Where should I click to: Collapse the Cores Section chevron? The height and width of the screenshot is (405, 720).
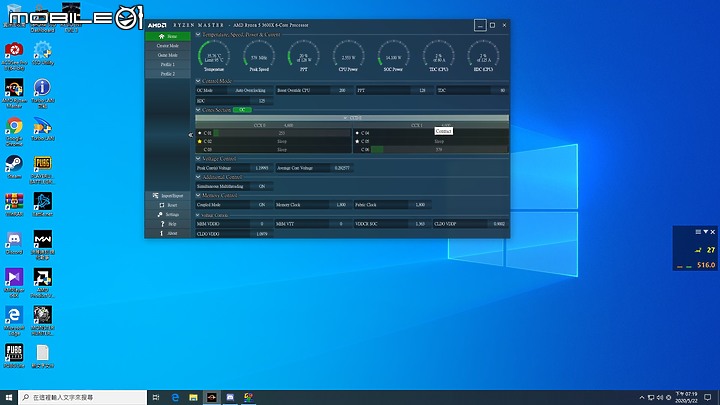point(198,110)
